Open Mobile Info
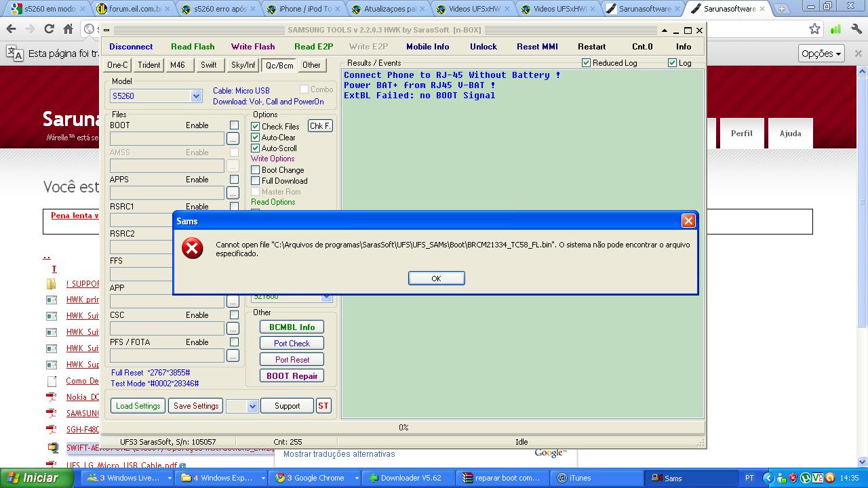This screenshot has height=488, width=868. tap(428, 47)
